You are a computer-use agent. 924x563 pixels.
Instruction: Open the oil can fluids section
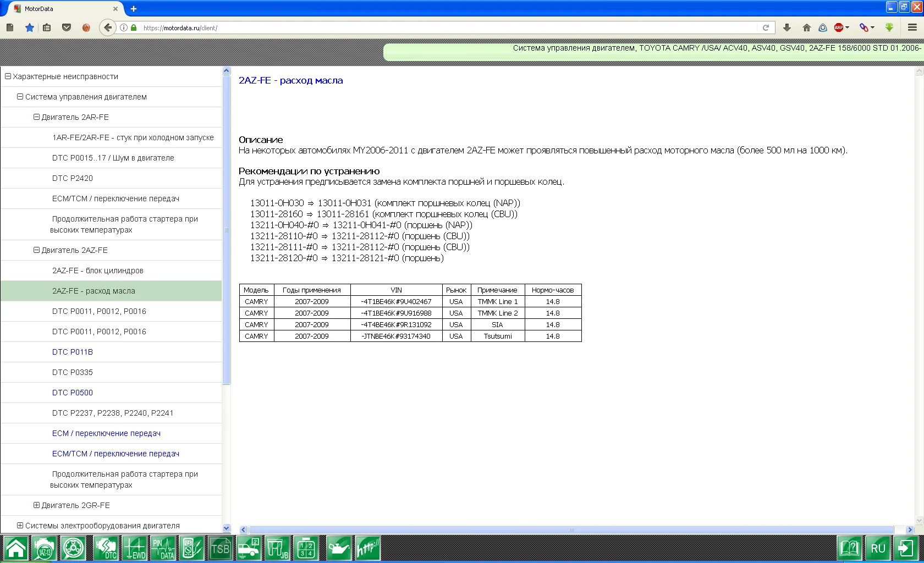[x=339, y=548]
